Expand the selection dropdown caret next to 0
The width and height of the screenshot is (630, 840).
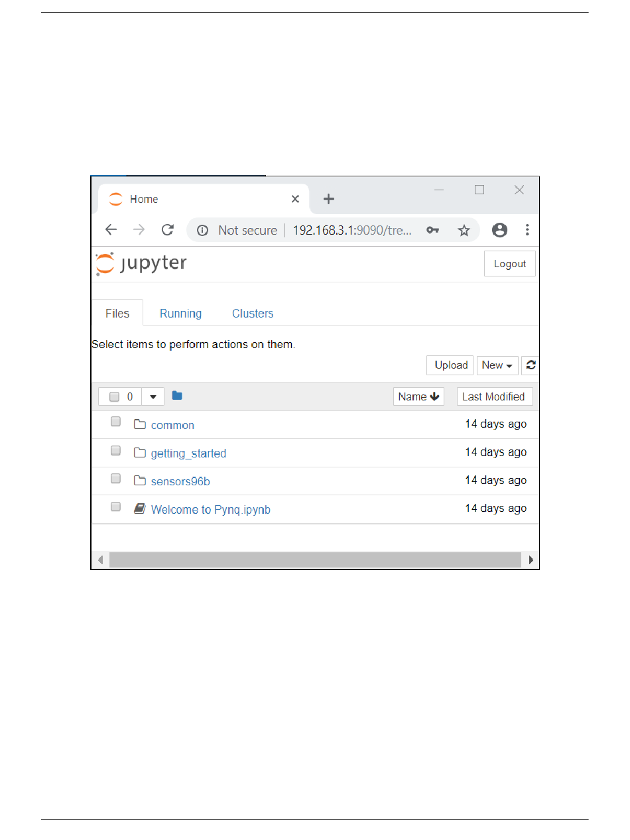[x=153, y=396]
